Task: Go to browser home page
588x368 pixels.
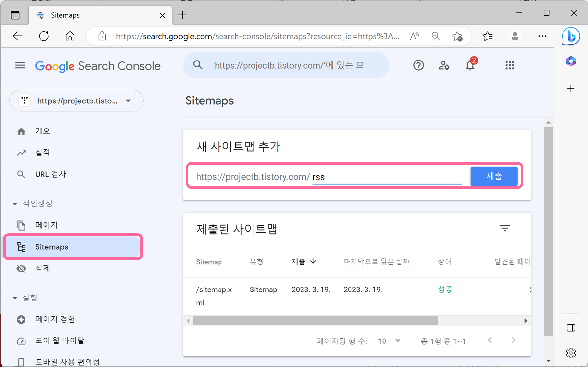Action: coord(70,36)
